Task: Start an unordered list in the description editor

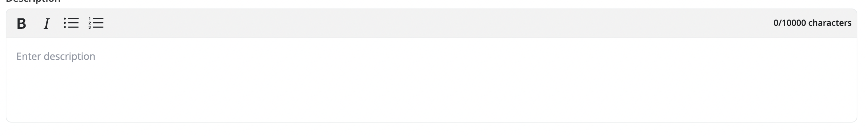Action: point(71,23)
